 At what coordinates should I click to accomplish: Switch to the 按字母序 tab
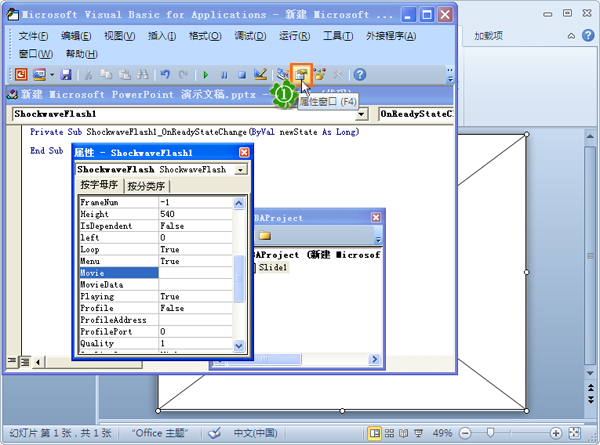click(99, 185)
